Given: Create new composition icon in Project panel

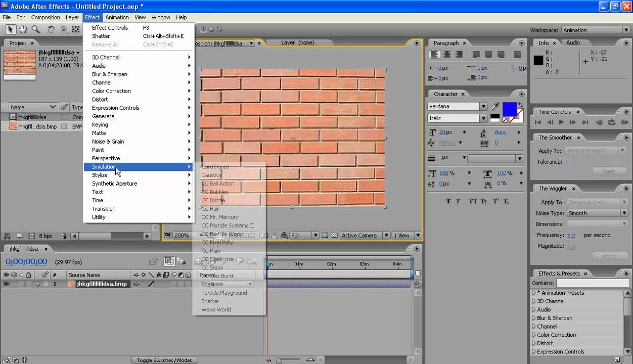Looking at the screenshot, I should point(32,236).
